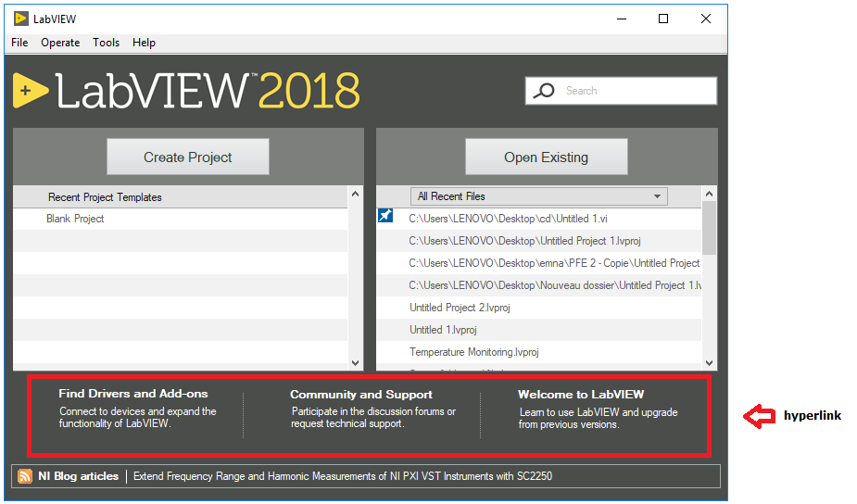Click the yellow LabVIEW 2018 logo arrow
Viewport: 857px width, 504px height.
point(31,90)
